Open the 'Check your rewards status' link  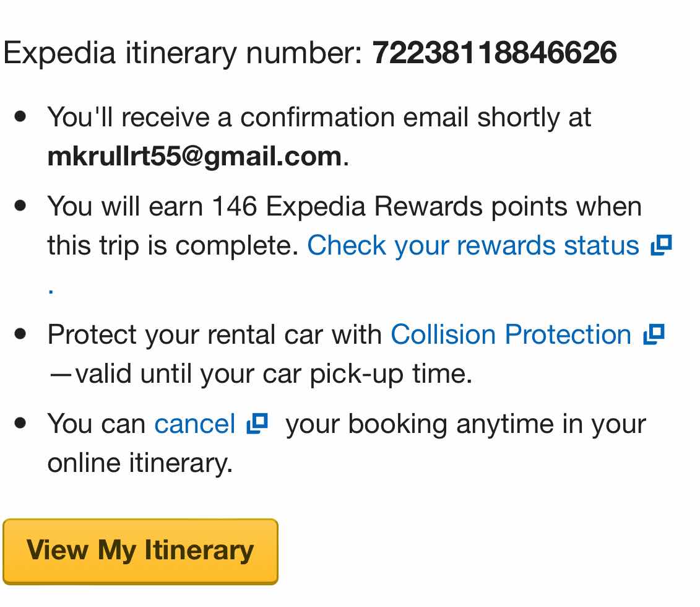point(473,246)
